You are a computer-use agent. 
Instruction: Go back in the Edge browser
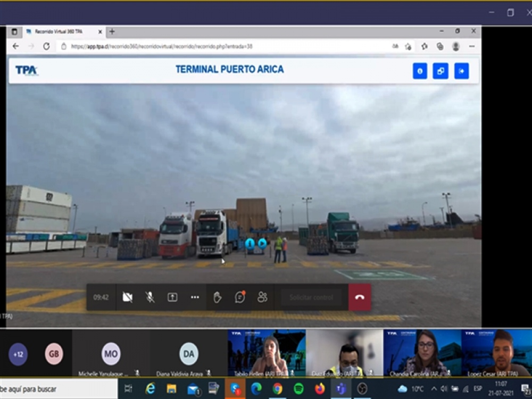click(x=15, y=46)
